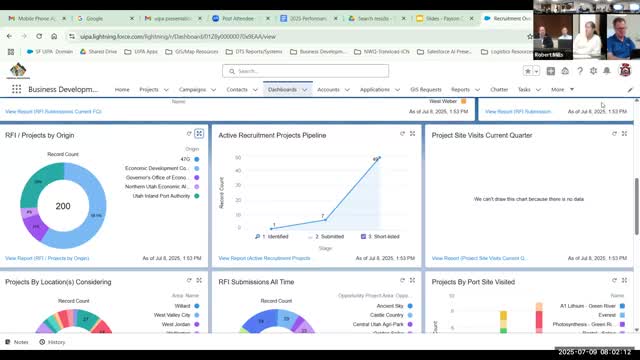Image resolution: width=640 pixels, height=360 pixels.
Task: Open View Report (RFI / Projects by Origin) link
Action: (47, 258)
